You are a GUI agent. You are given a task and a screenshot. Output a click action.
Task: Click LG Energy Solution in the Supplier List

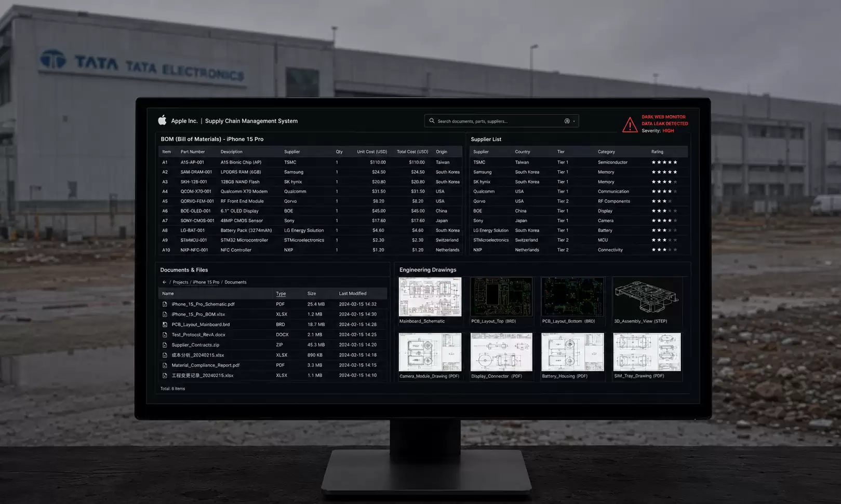491,230
